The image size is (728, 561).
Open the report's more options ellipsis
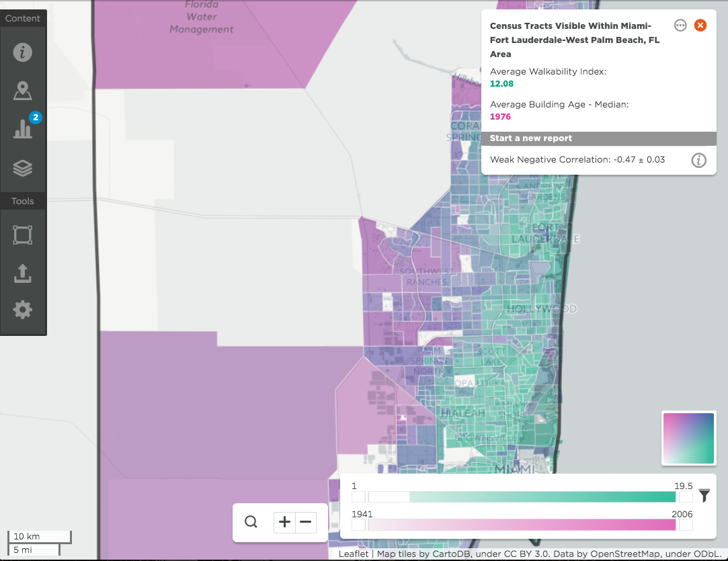tap(680, 25)
